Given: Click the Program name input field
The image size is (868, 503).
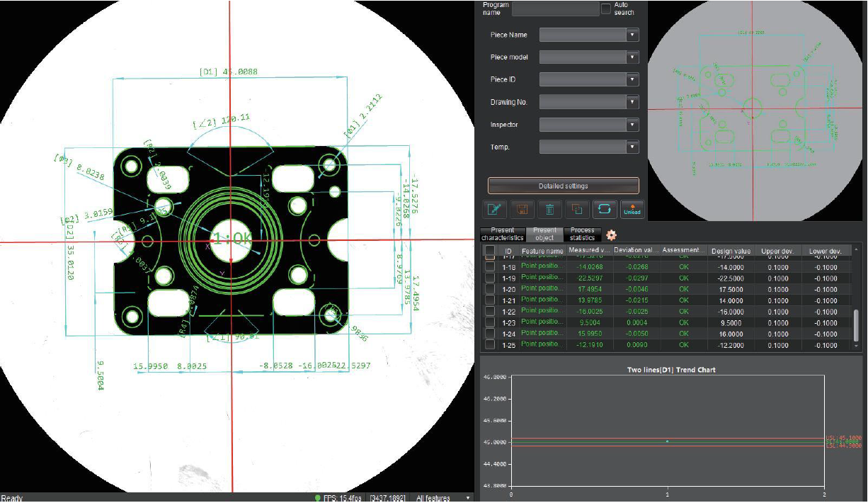Looking at the screenshot, I should coord(555,9).
